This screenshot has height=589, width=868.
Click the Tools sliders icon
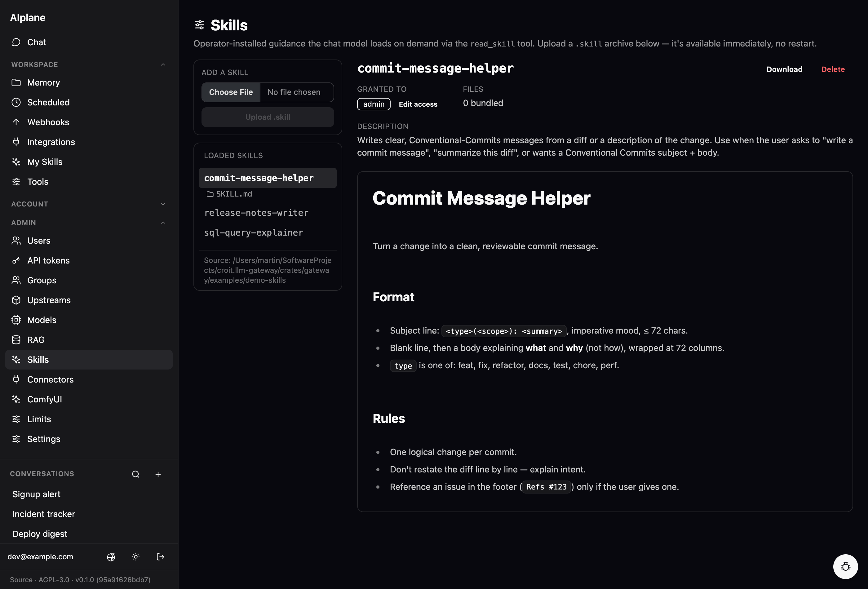pos(16,182)
